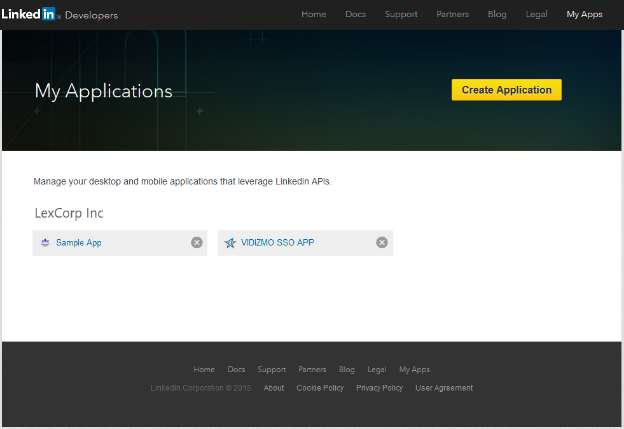The height and width of the screenshot is (429, 624).
Task: Open User Agreement footer link
Action: click(x=444, y=388)
